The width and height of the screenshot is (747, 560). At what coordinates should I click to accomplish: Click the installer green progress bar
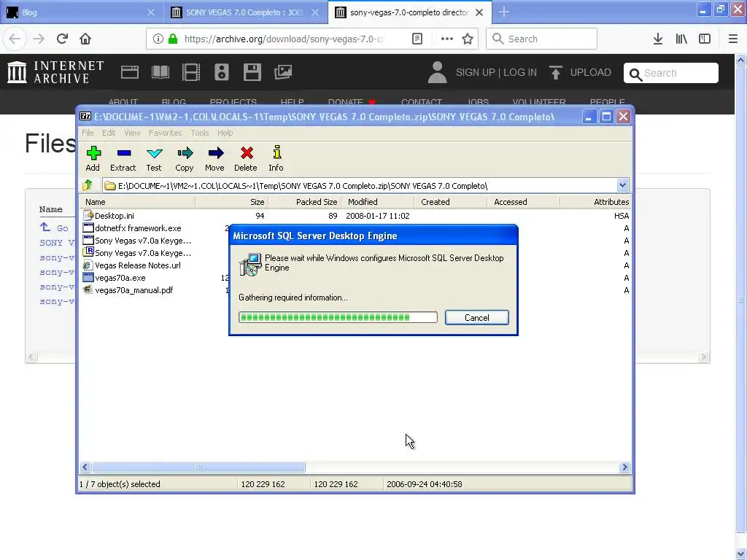pyautogui.click(x=338, y=318)
